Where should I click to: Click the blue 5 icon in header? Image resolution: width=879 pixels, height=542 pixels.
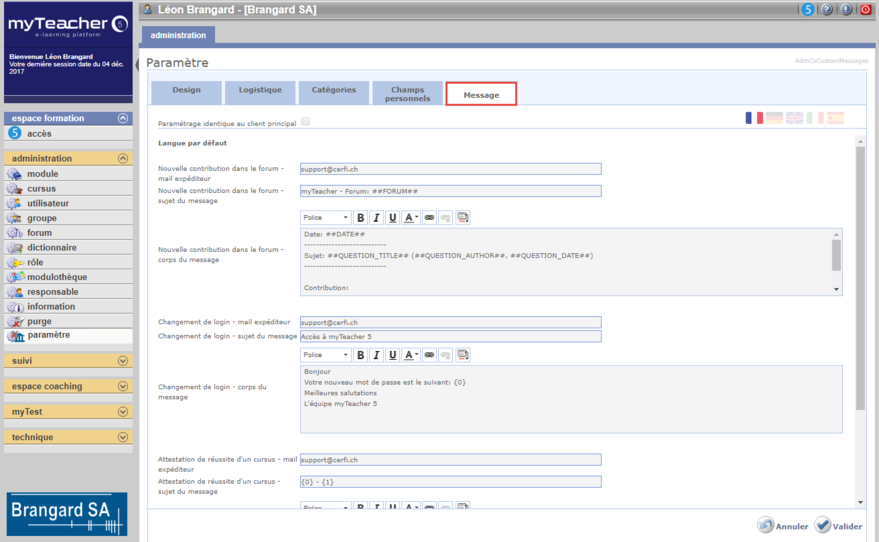[808, 10]
